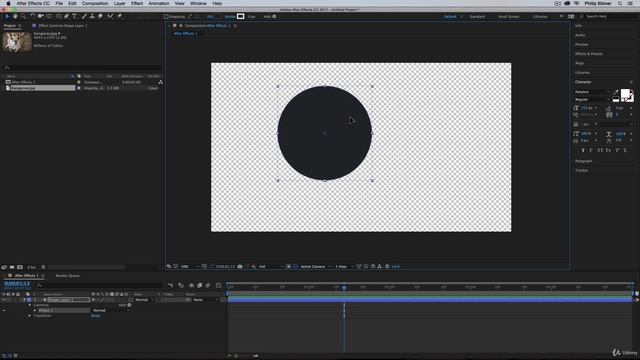The width and height of the screenshot is (640, 360).
Task: Open the Layer menu
Action: tap(119, 3)
